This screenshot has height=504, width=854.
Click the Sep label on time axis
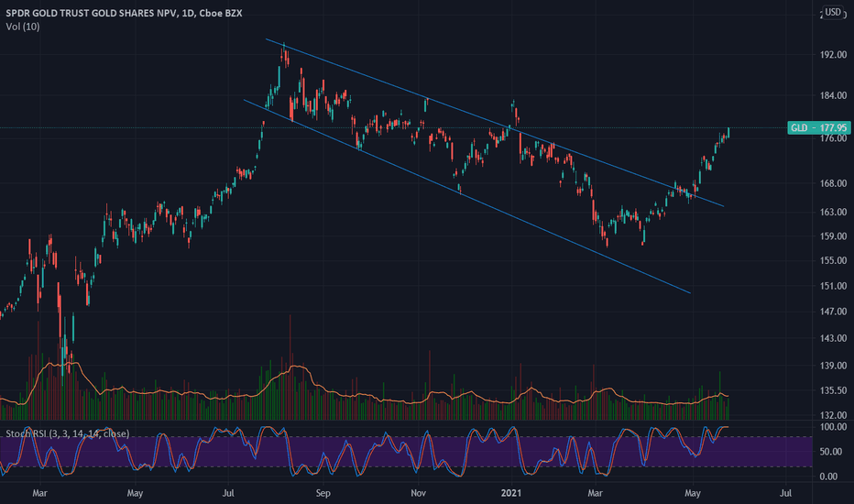323,493
